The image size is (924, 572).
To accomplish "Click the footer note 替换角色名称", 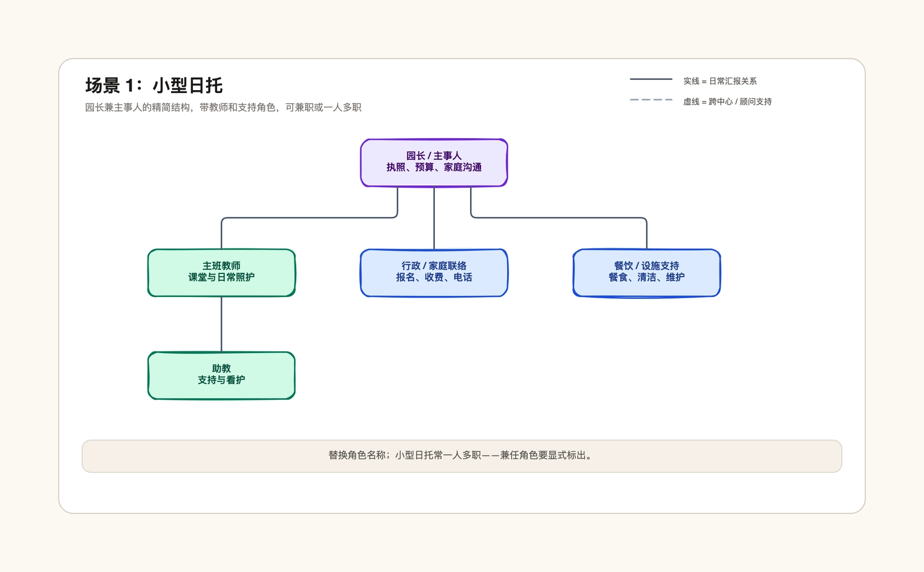I will click(x=462, y=456).
